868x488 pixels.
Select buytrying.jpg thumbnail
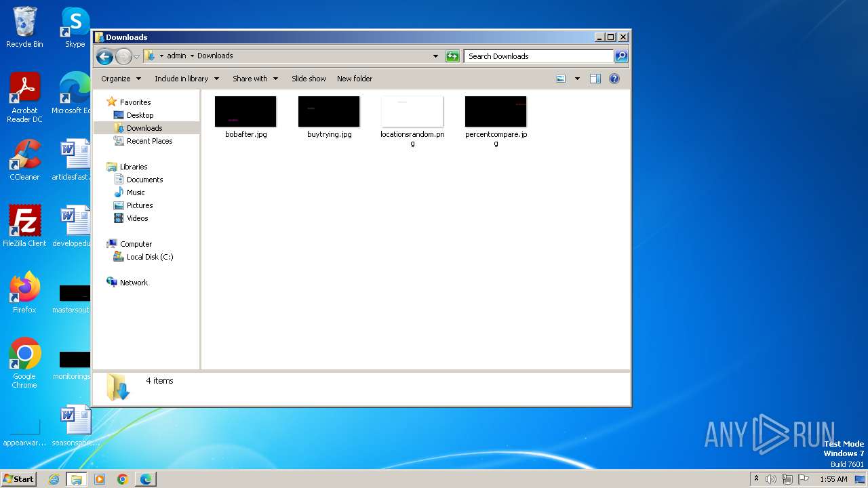pos(329,112)
